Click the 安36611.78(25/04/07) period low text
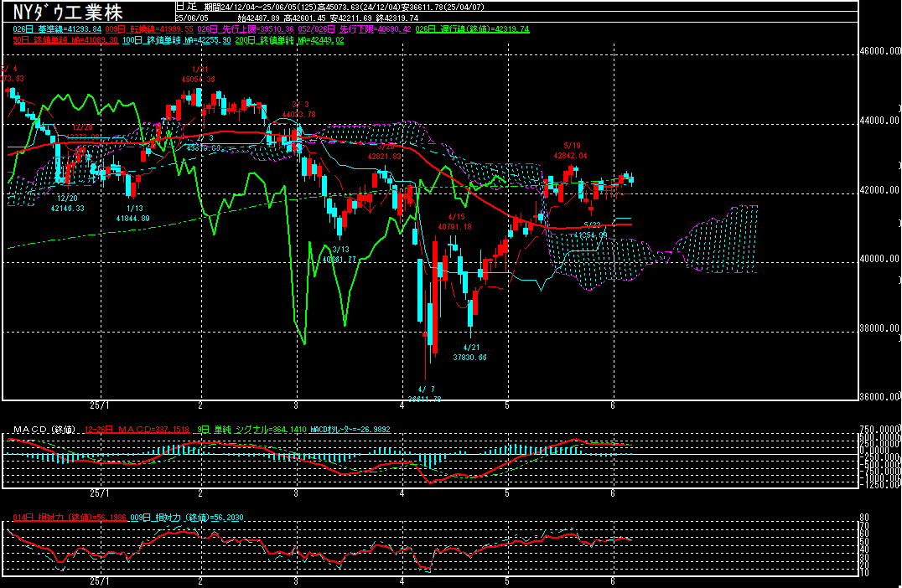Screen dimensions: 902x588 [443, 7]
